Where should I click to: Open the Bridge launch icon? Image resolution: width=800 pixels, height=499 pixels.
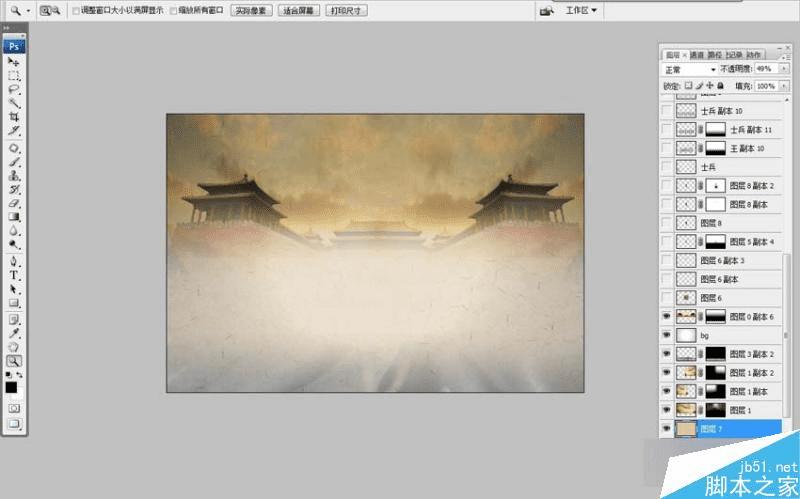547,10
